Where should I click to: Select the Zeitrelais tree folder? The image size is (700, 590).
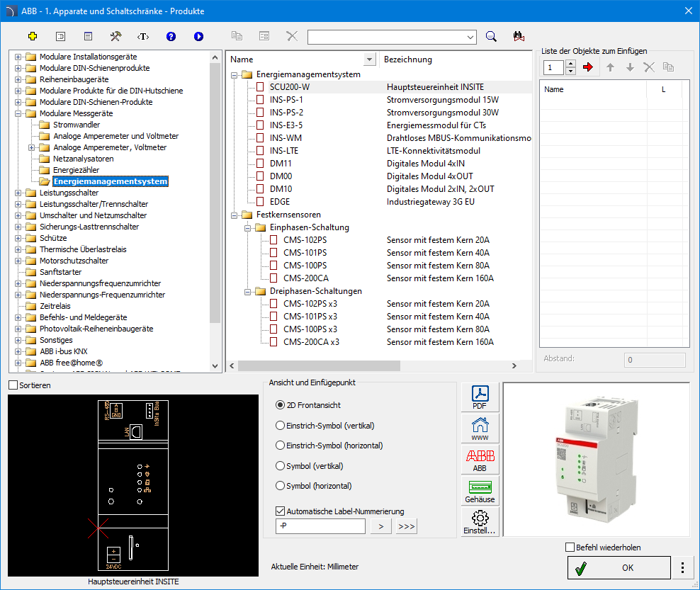pyautogui.click(x=55, y=306)
